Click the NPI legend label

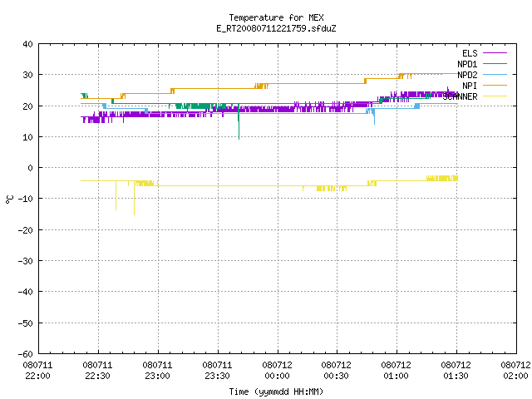tap(470, 86)
